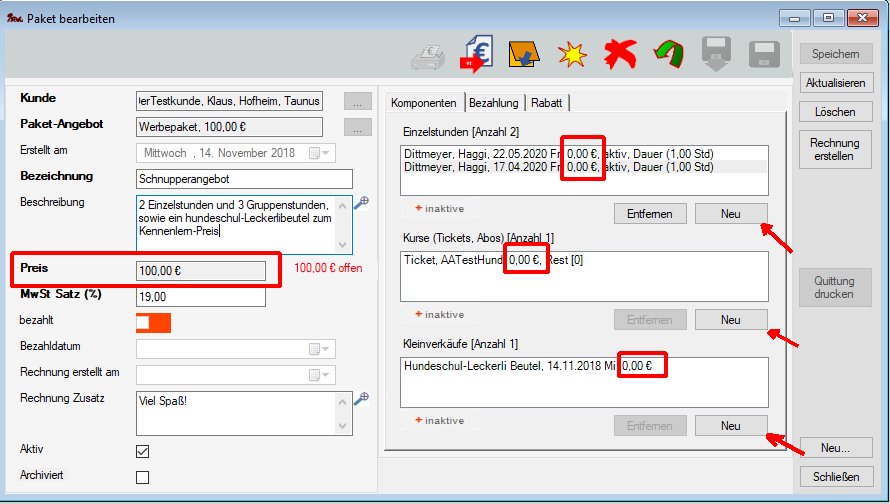
Task: Check the Archiviert checkbox
Action: click(142, 476)
